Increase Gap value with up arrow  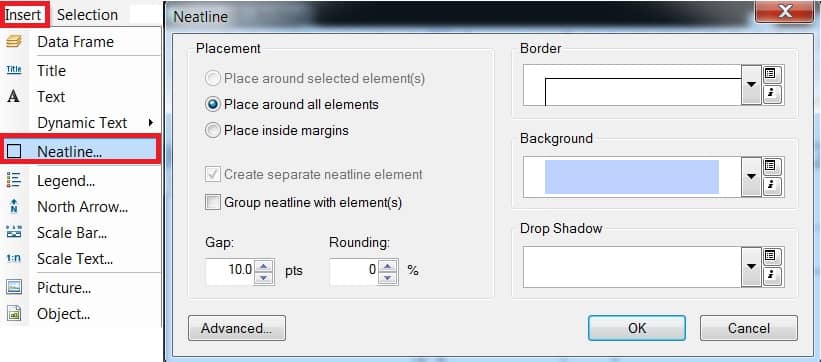pyautogui.click(x=263, y=266)
